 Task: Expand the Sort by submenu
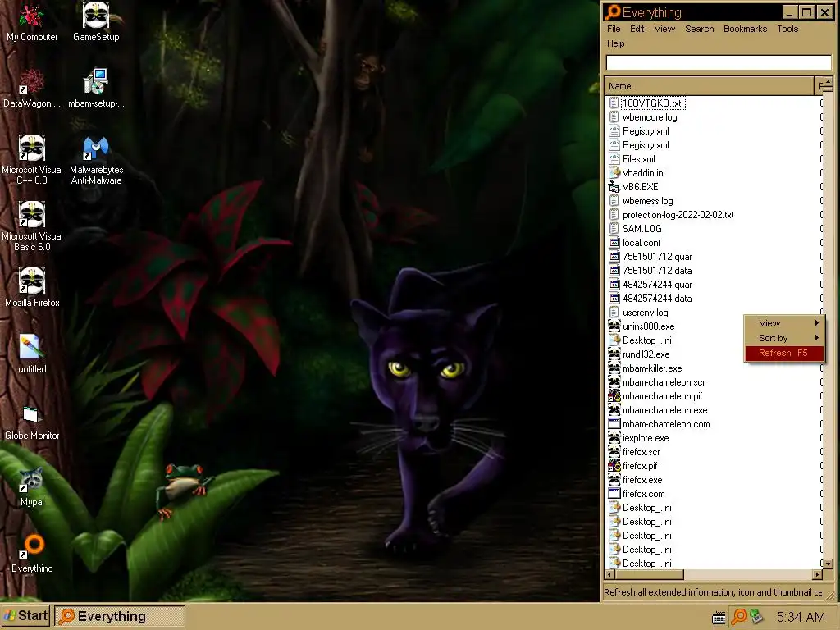pos(783,338)
